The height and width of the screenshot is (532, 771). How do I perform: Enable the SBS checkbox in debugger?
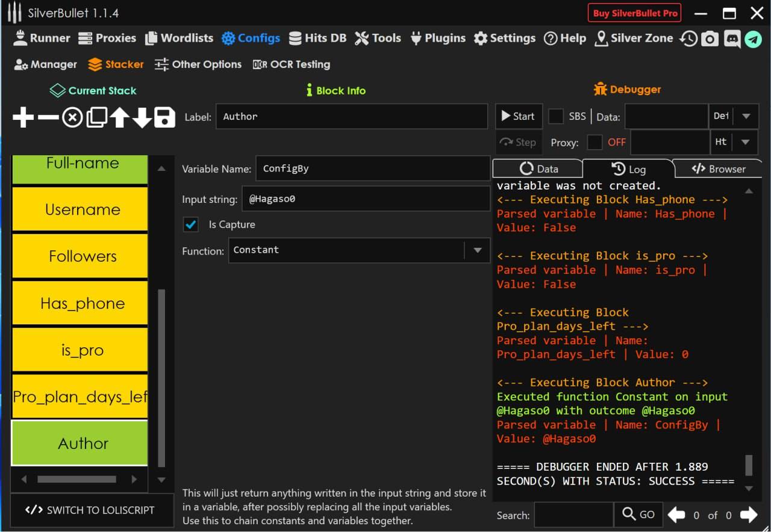[556, 116]
